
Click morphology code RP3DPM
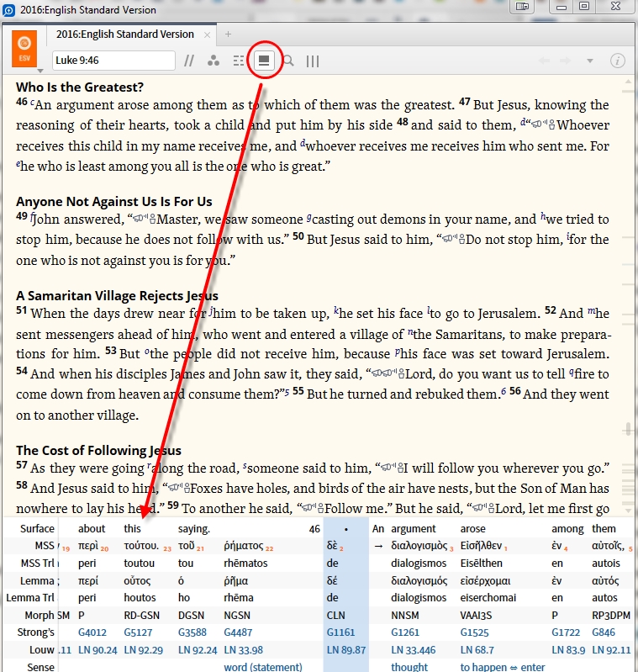click(x=611, y=615)
